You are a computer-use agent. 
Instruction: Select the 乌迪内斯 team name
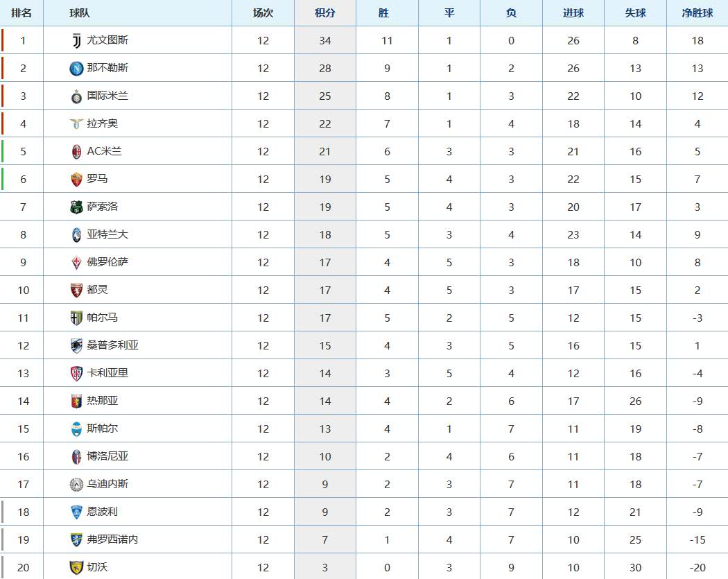[107, 484]
